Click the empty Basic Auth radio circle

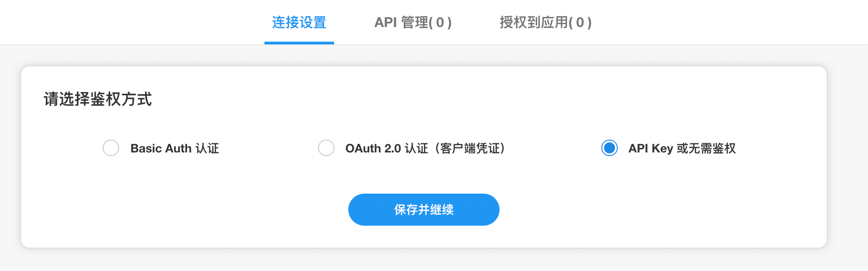pyautogui.click(x=111, y=148)
